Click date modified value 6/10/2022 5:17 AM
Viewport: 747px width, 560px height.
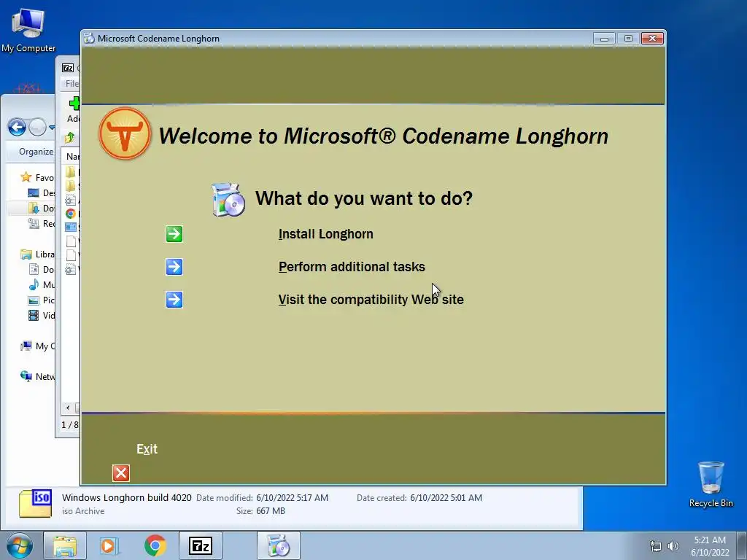coord(292,497)
